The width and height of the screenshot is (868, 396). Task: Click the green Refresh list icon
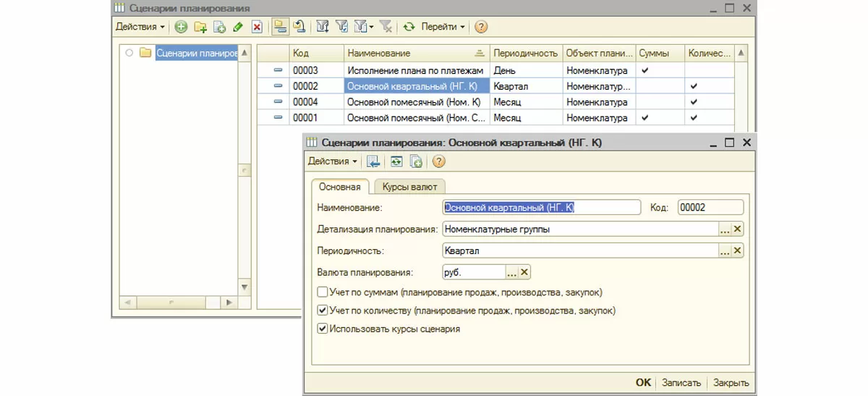[409, 27]
